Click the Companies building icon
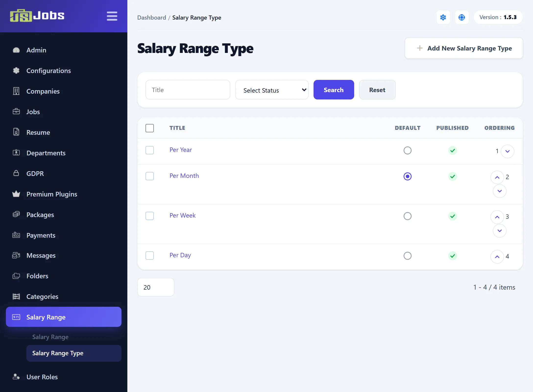This screenshot has height=392, width=533. 16,91
